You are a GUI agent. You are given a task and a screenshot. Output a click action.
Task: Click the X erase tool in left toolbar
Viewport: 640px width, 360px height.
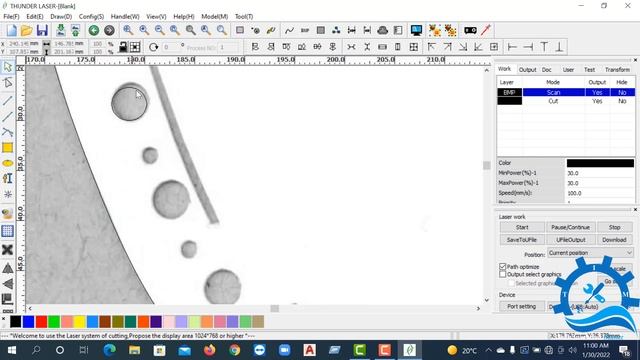pyautogui.click(x=7, y=249)
